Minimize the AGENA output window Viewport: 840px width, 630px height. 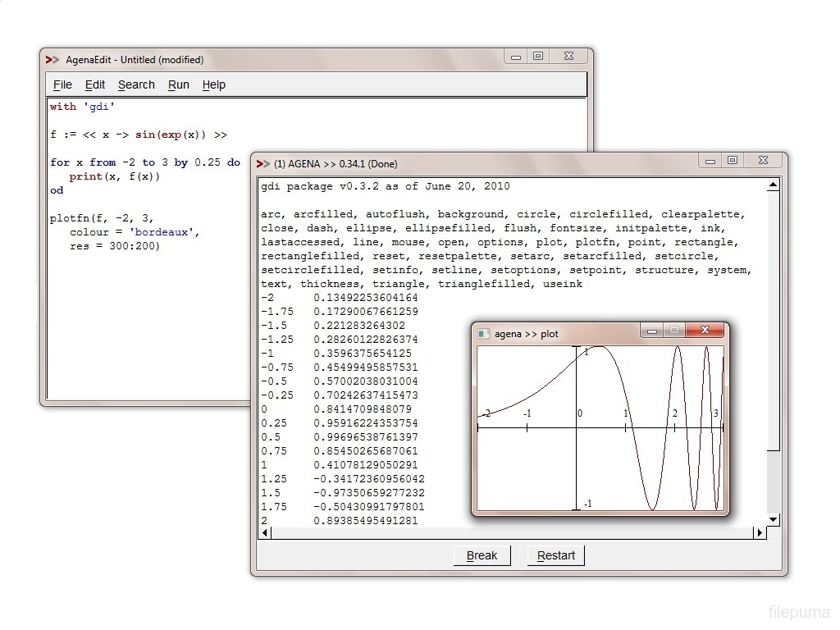coord(710,162)
